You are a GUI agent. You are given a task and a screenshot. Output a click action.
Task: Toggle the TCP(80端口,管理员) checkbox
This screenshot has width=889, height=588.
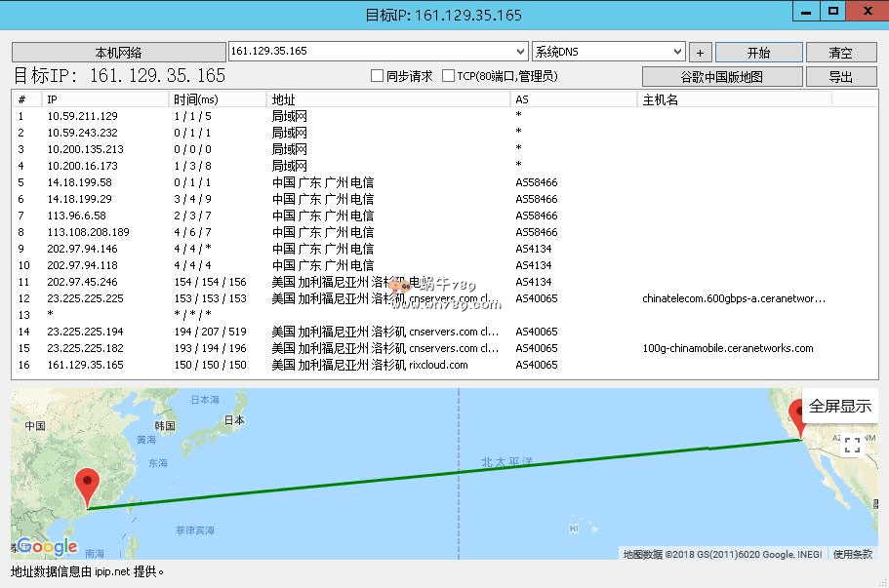point(449,76)
